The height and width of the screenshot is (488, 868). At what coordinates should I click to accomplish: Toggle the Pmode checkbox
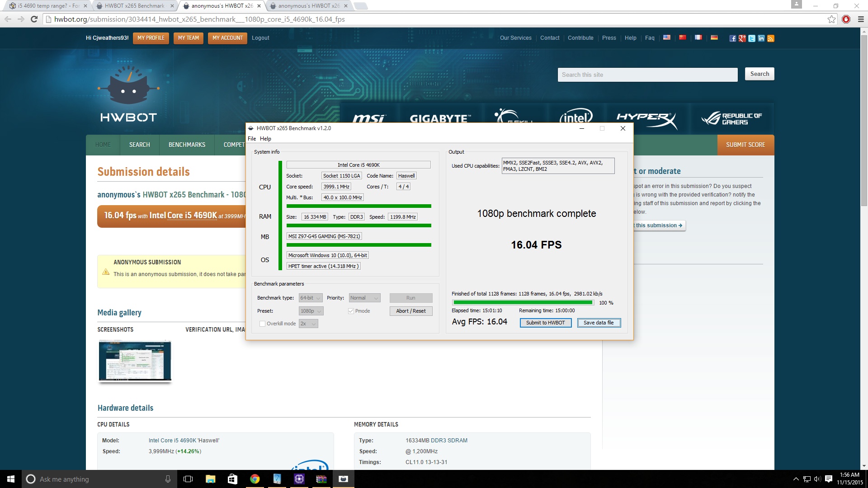(x=351, y=311)
